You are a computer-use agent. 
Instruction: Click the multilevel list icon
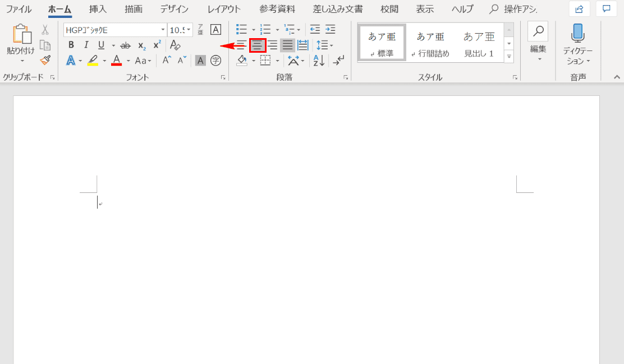pos(289,29)
